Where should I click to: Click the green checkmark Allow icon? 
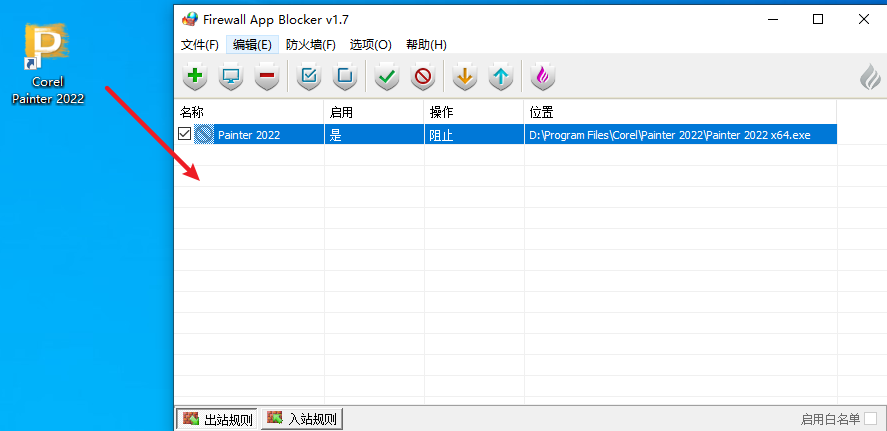pyautogui.click(x=387, y=76)
